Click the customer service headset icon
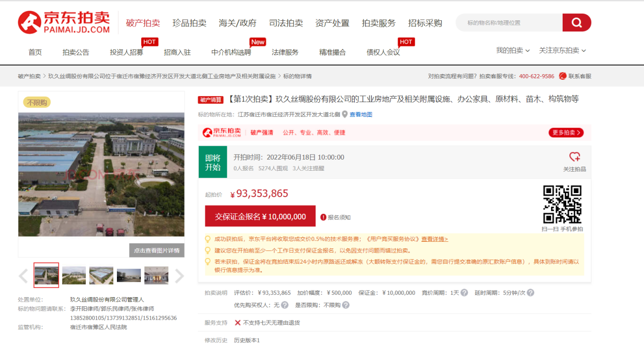The height and width of the screenshot is (347, 644). (563, 76)
